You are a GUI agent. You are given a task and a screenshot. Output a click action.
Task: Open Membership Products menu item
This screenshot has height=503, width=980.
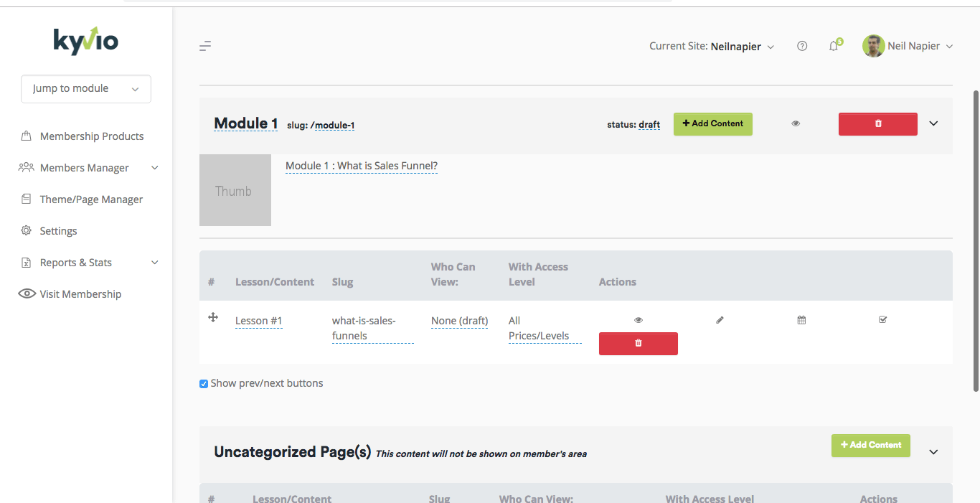[92, 136]
